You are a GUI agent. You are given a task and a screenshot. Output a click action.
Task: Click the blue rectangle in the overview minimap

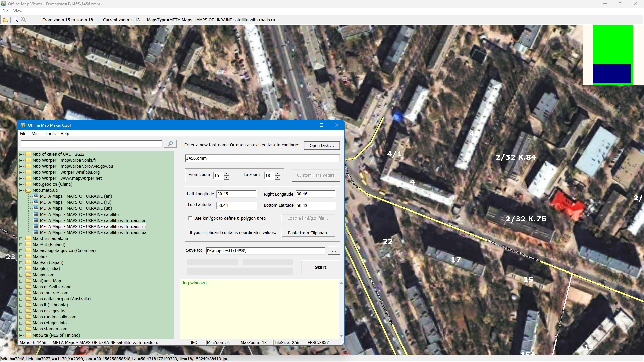pyautogui.click(x=612, y=74)
